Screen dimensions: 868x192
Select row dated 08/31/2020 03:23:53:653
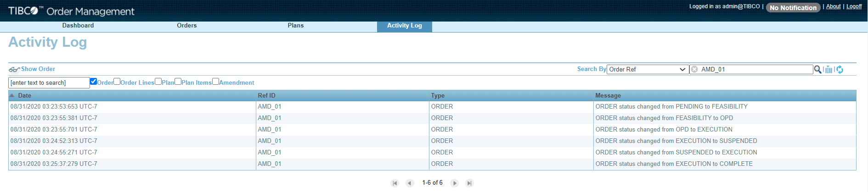tap(432, 107)
